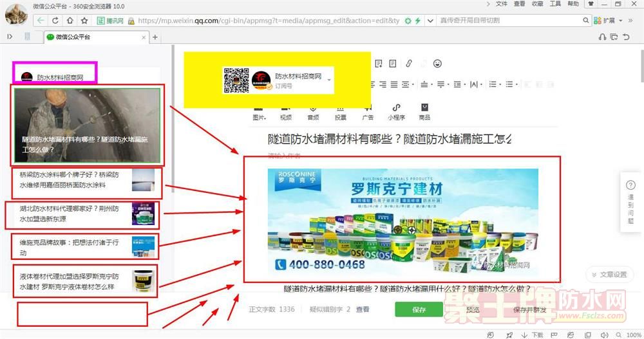This screenshot has width=644, height=339.
Task: Expand the unordered list style dropdown
Action: click(x=516, y=85)
